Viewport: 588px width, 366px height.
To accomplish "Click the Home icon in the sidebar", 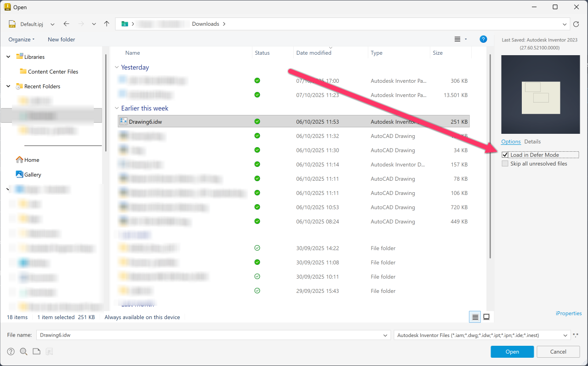I will tap(19, 160).
